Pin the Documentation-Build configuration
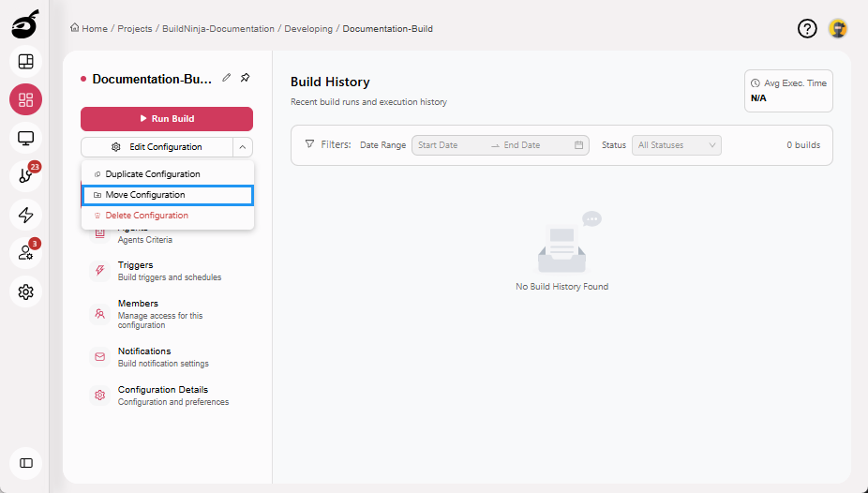This screenshot has width=868, height=493. (x=246, y=78)
